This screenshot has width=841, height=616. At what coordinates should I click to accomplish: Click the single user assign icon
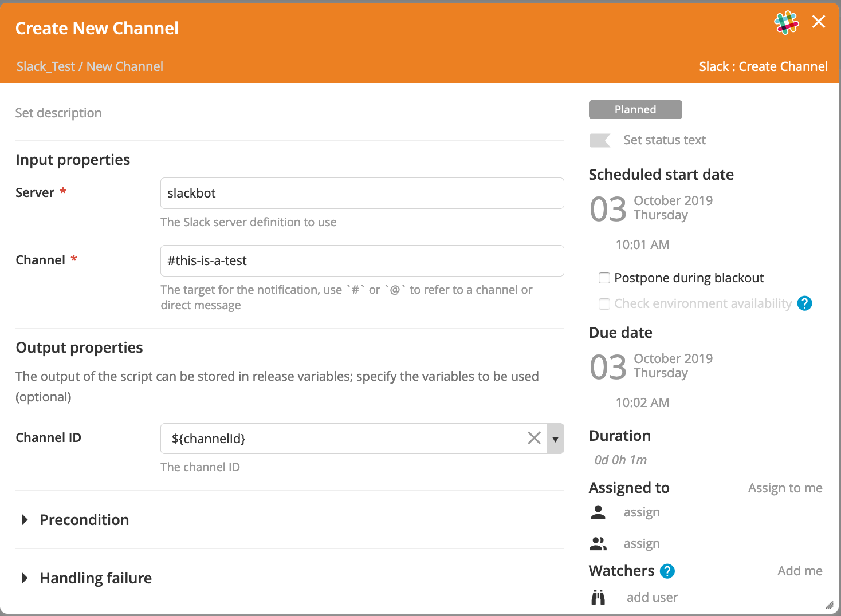(x=598, y=512)
